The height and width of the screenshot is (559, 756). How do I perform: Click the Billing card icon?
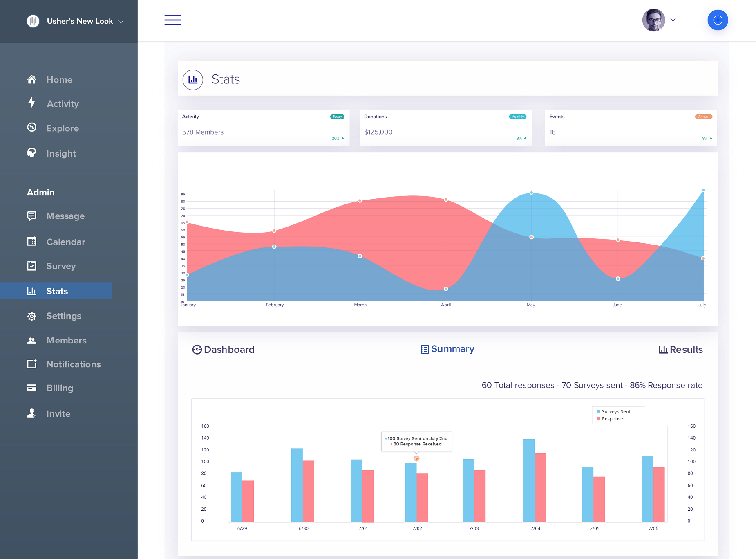[32, 388]
